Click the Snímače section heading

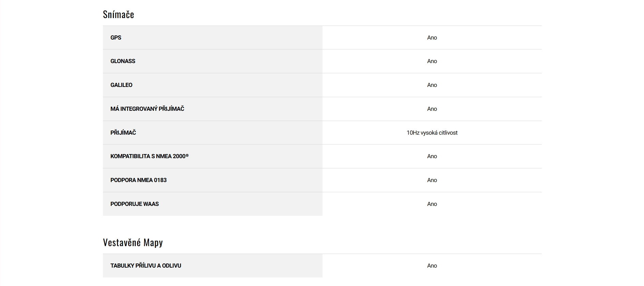[118, 14]
